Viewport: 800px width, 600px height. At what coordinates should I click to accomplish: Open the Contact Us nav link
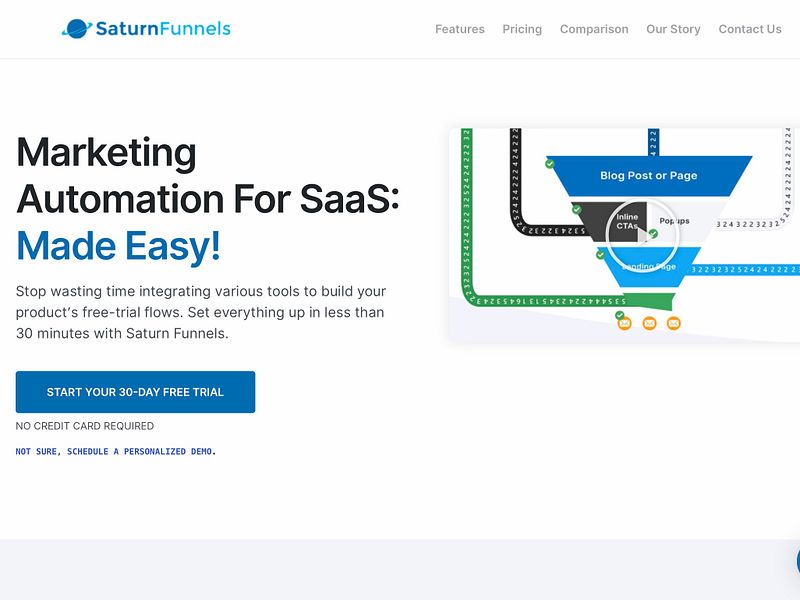[749, 29]
